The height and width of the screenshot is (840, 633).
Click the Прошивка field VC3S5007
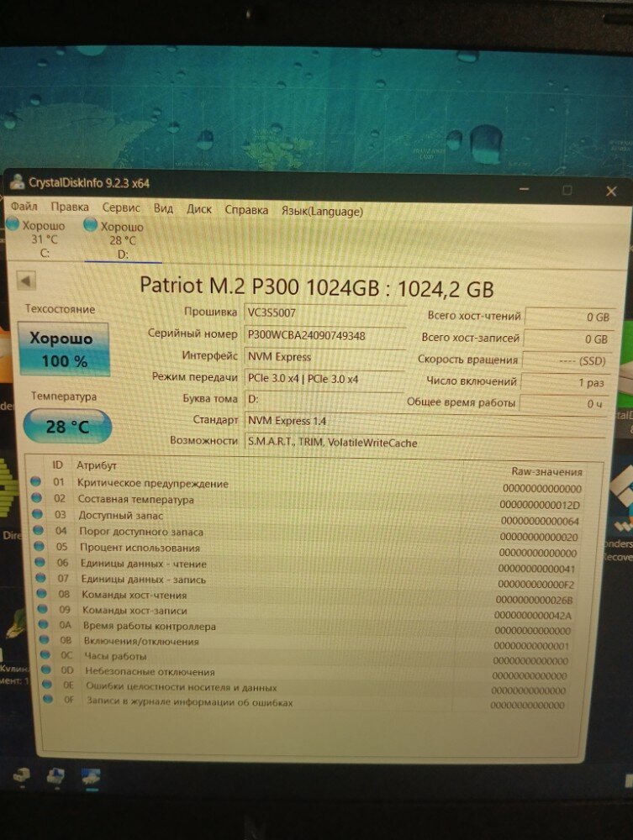[324, 312]
